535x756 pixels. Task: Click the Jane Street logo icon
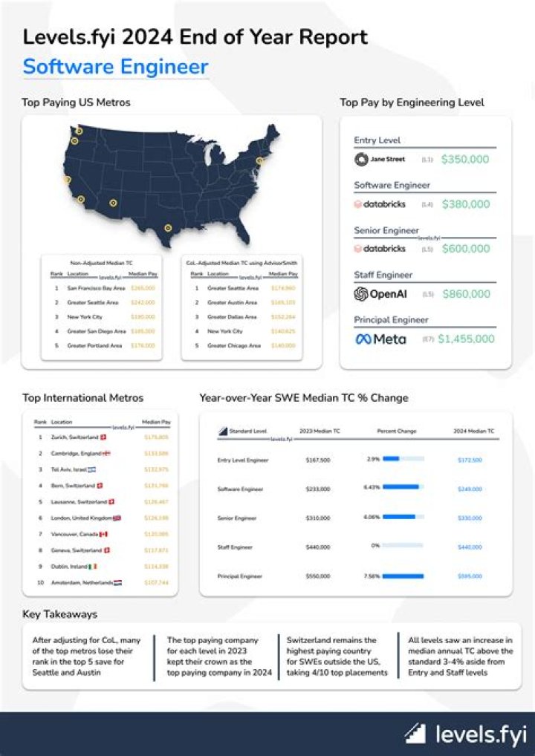361,159
